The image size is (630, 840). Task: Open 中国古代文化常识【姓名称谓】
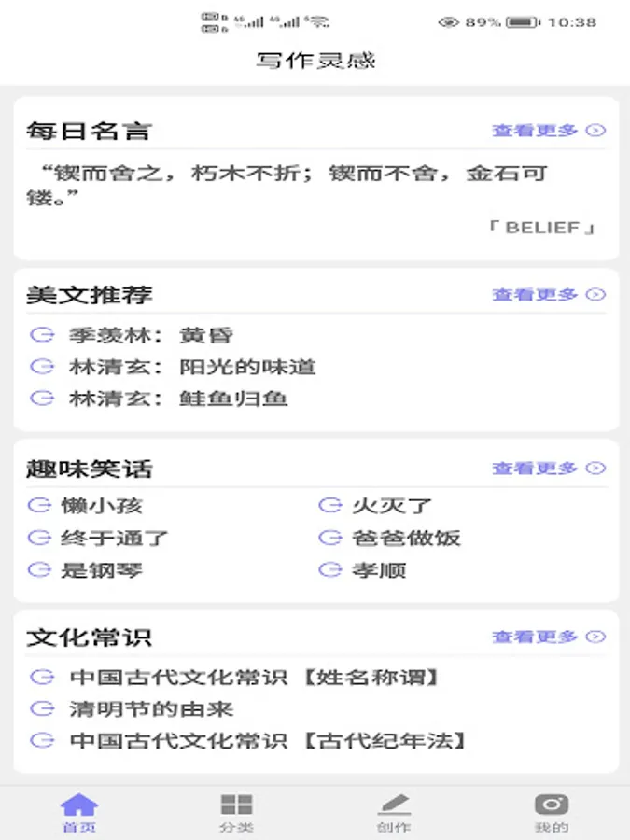[x=254, y=678]
